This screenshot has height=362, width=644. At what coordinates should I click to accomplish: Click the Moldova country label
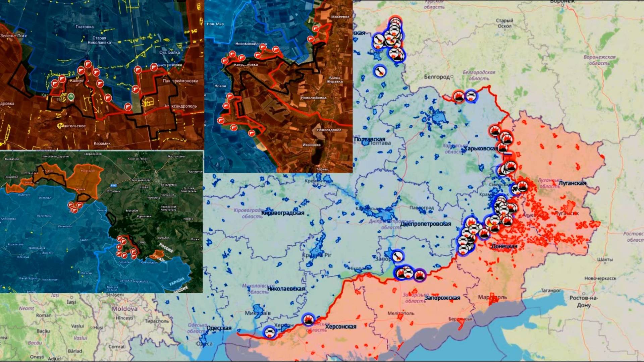(x=124, y=308)
